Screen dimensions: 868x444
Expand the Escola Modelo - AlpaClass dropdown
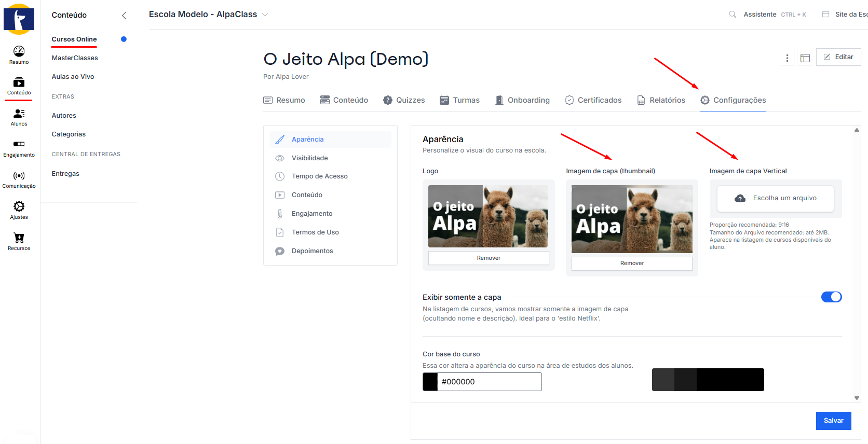pos(265,15)
